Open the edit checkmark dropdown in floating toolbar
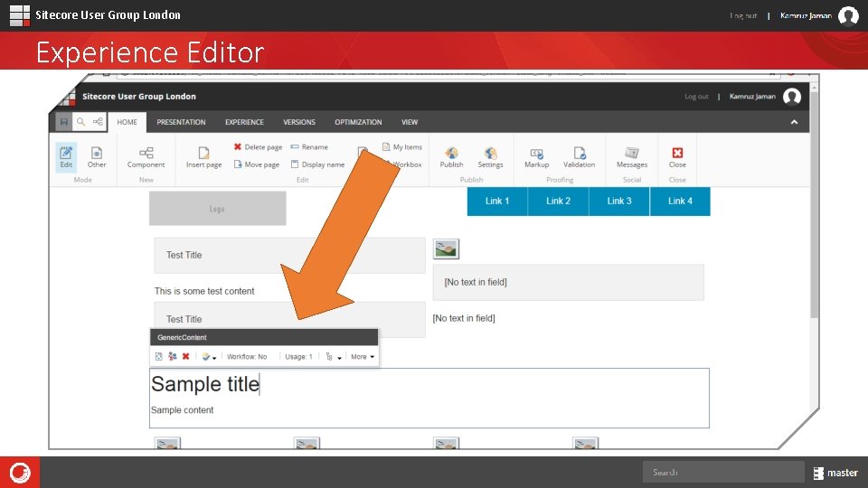This screenshot has height=488, width=868. pos(209,357)
